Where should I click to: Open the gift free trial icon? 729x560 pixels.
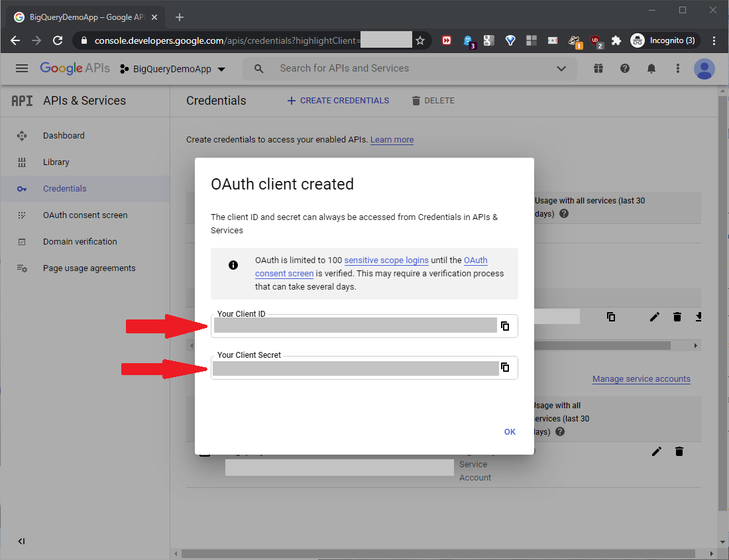coord(598,69)
